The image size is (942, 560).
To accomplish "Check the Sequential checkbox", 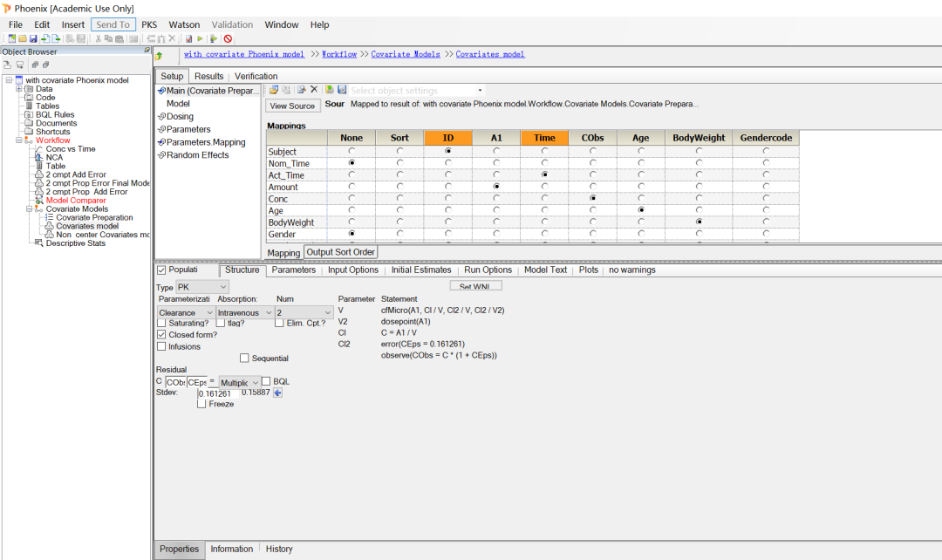I will tap(244, 359).
